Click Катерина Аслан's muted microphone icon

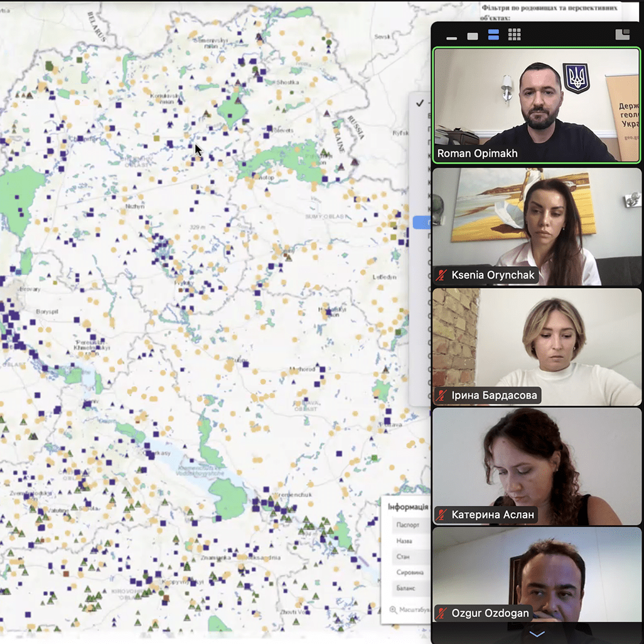441,514
